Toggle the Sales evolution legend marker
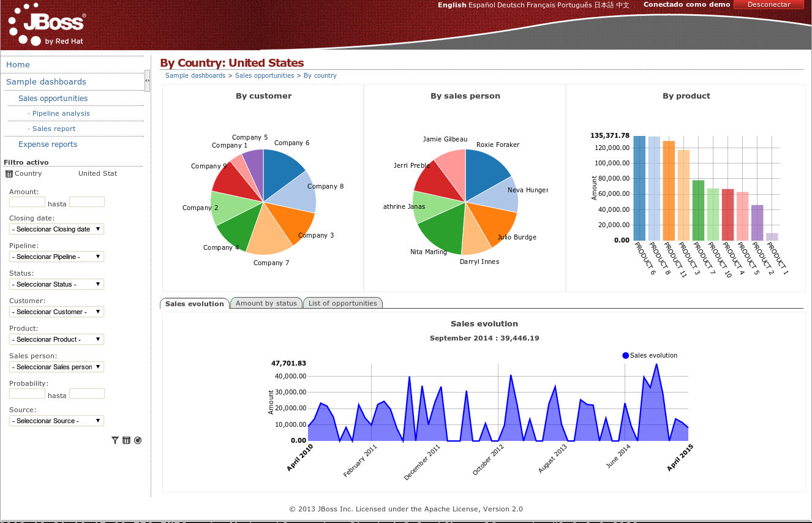Viewport: 812px width, 523px height. point(625,355)
